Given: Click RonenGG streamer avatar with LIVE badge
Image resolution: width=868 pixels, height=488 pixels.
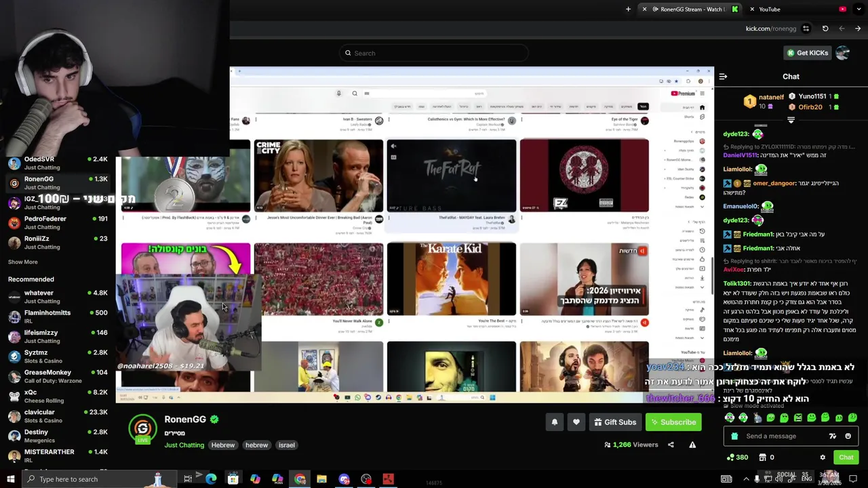Looking at the screenshot, I should (x=142, y=429).
